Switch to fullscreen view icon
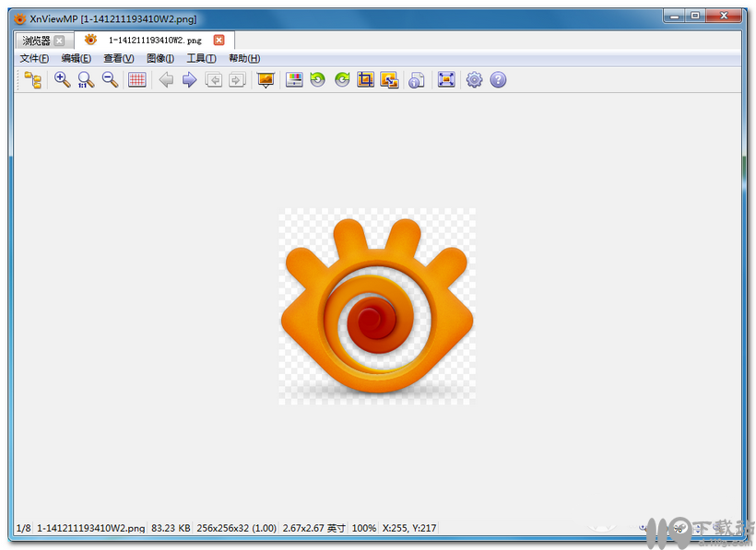 coord(446,80)
